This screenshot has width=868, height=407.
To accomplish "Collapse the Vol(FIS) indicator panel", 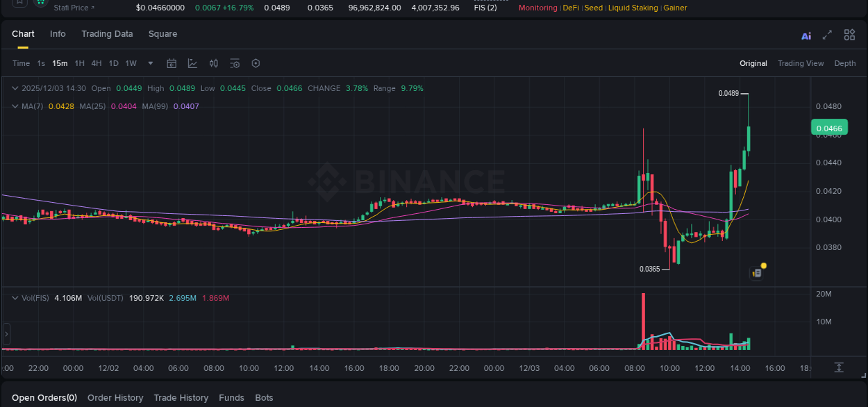I will click(x=15, y=297).
